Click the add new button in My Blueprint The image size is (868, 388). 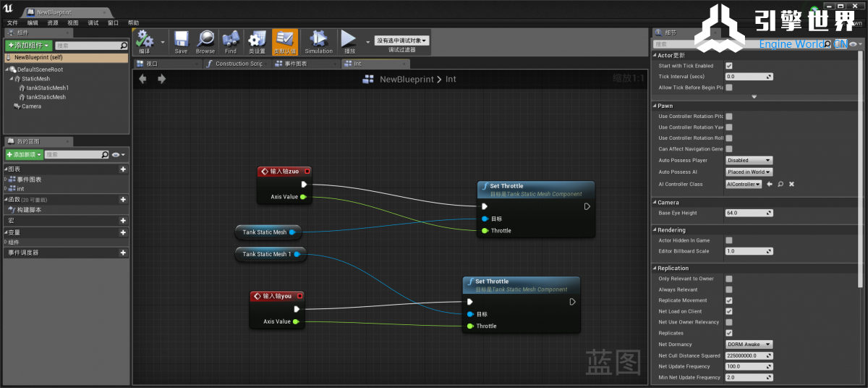(23, 155)
